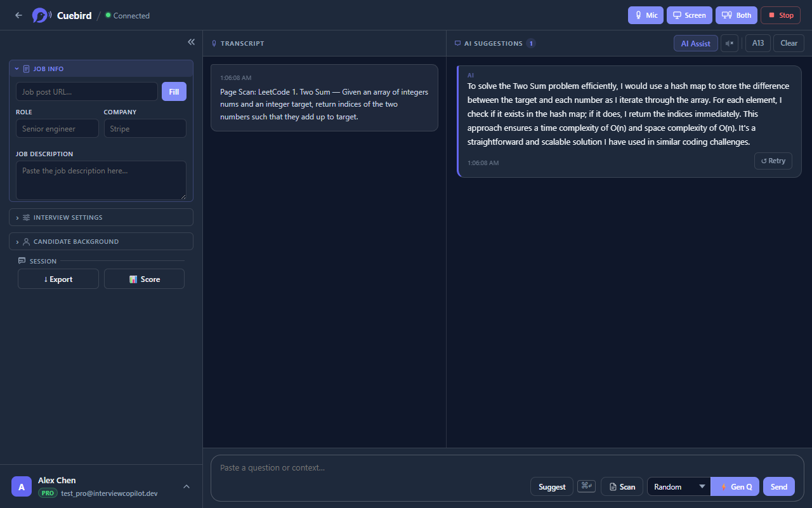This screenshot has width=812, height=508.
Task: Click the AI Suggestions chat icon
Action: tap(458, 44)
